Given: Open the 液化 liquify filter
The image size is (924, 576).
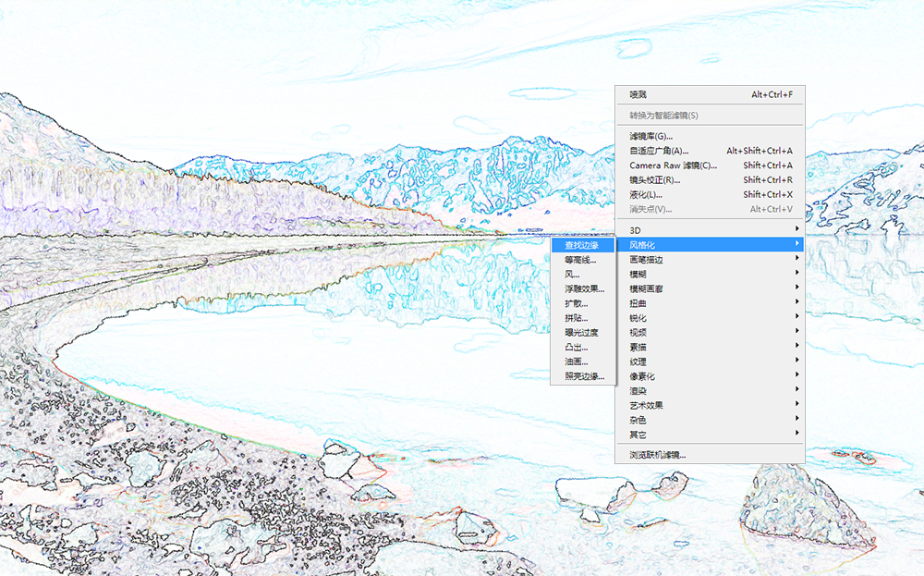Looking at the screenshot, I should pos(646,195).
